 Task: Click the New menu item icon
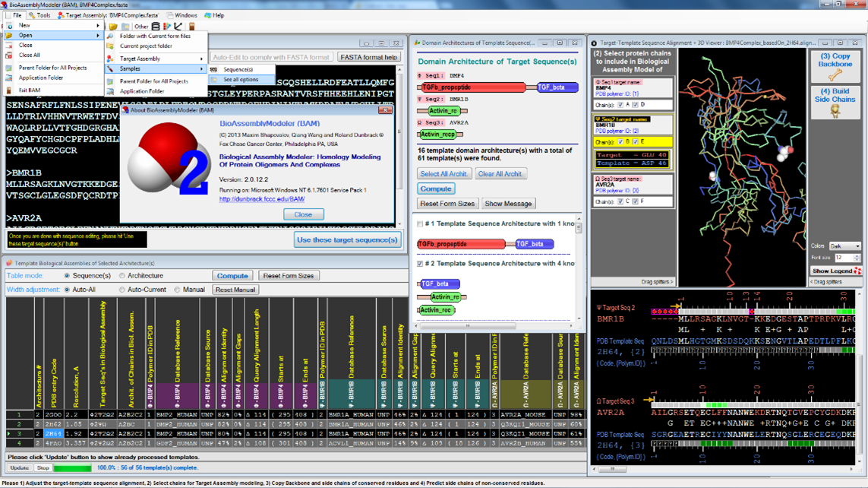coord(9,26)
